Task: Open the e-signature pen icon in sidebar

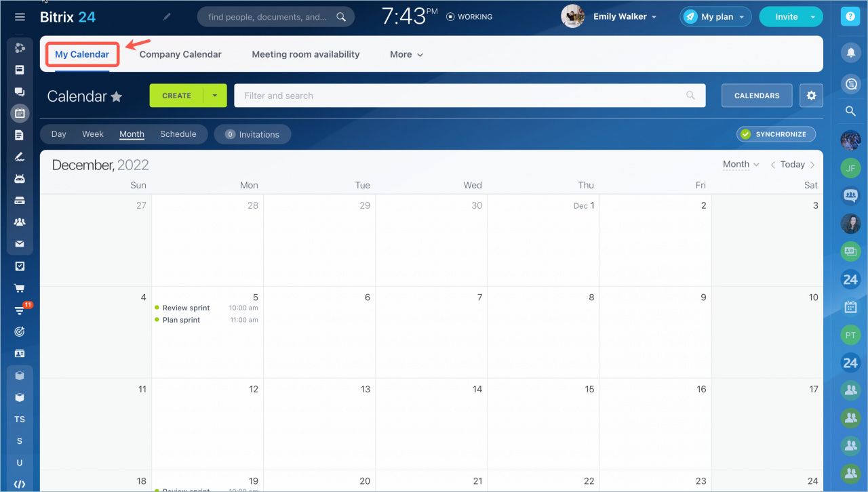Action: click(20, 157)
